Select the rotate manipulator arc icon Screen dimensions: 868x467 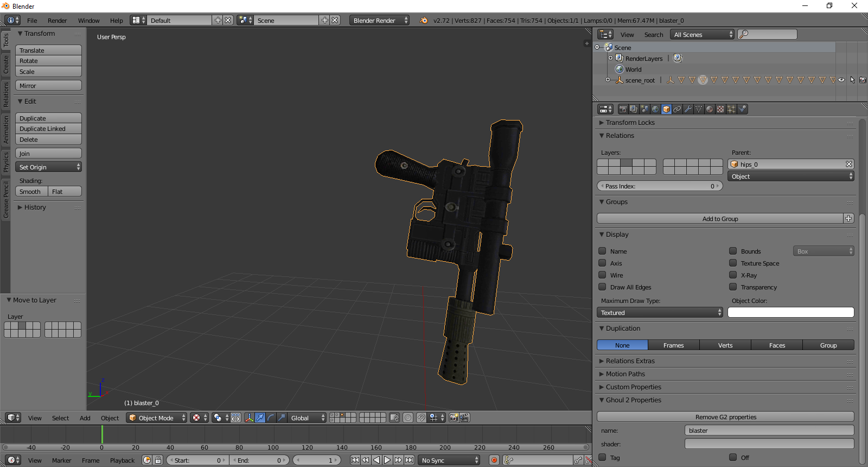[271, 418]
